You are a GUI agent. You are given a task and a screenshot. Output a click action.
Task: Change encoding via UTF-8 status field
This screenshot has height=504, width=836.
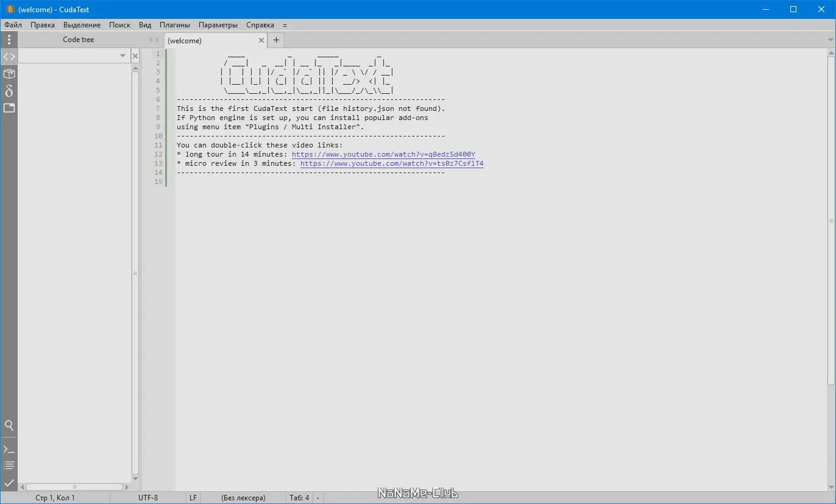148,498
